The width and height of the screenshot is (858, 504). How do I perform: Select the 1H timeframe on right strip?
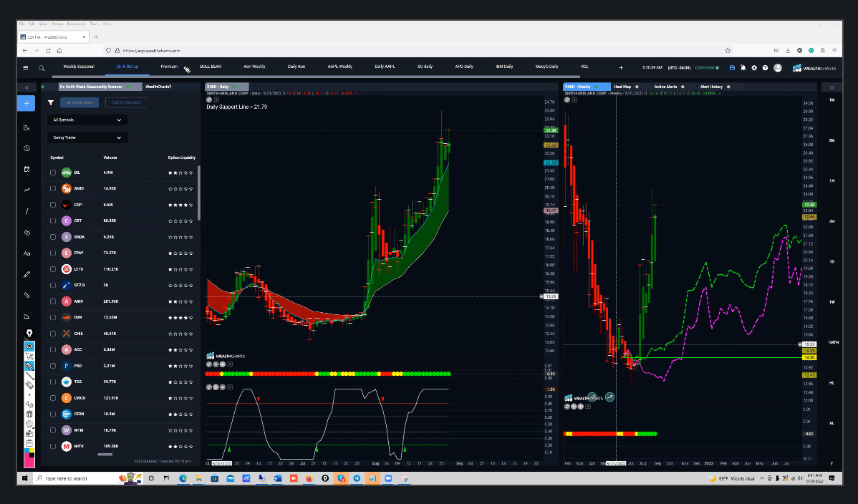click(x=832, y=180)
